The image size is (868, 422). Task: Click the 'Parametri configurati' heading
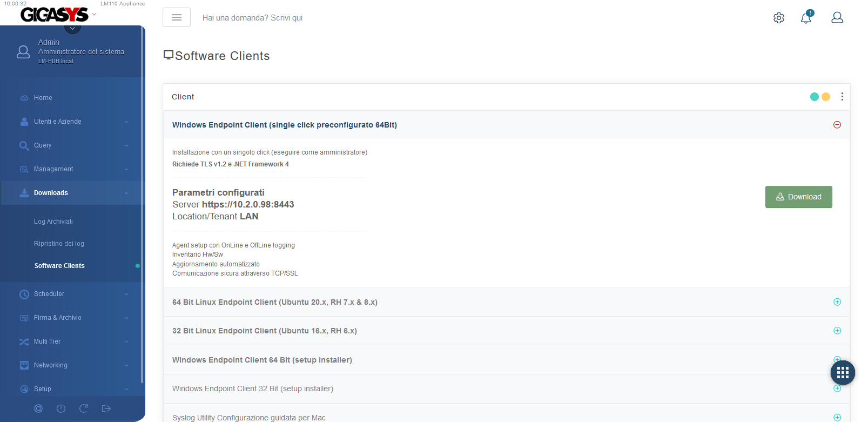tap(218, 192)
